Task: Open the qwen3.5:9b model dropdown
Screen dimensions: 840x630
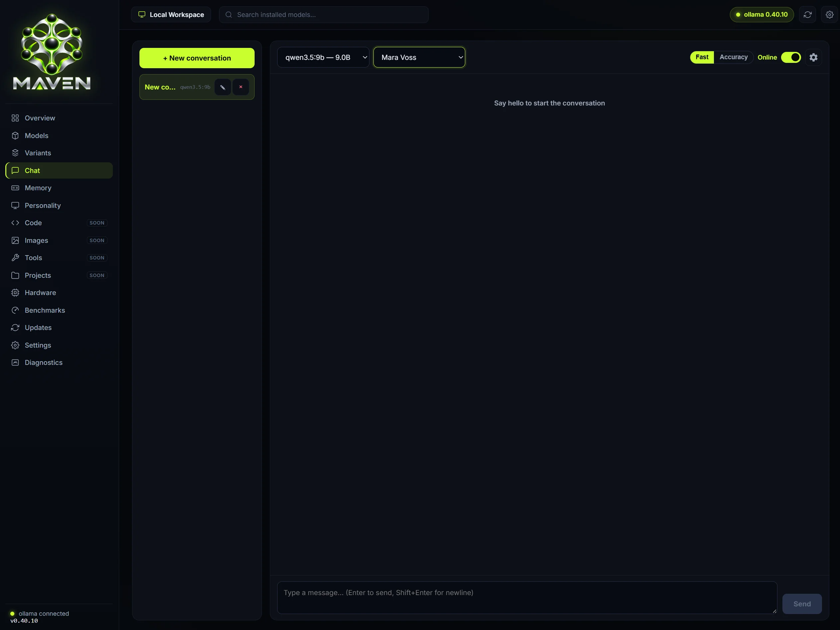Action: 323,57
